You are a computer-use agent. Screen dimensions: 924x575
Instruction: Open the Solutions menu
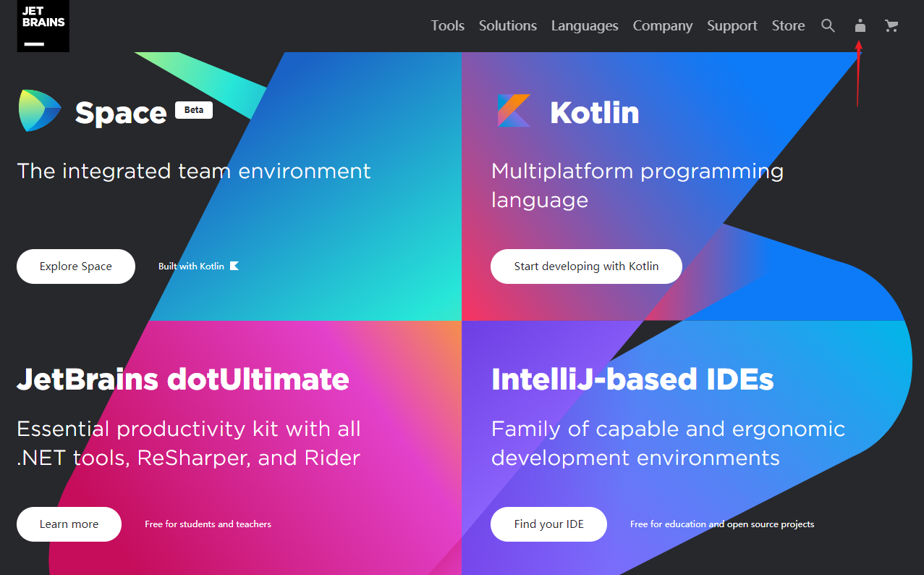pos(508,26)
